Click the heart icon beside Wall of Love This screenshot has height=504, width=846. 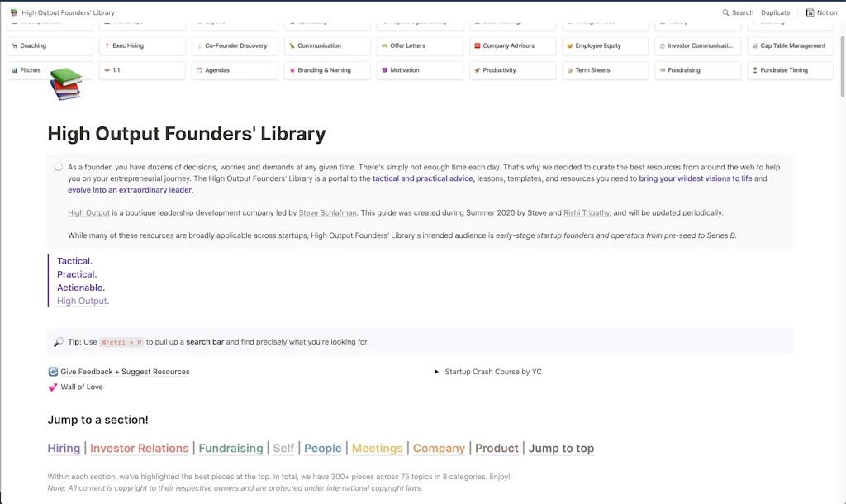coord(52,387)
